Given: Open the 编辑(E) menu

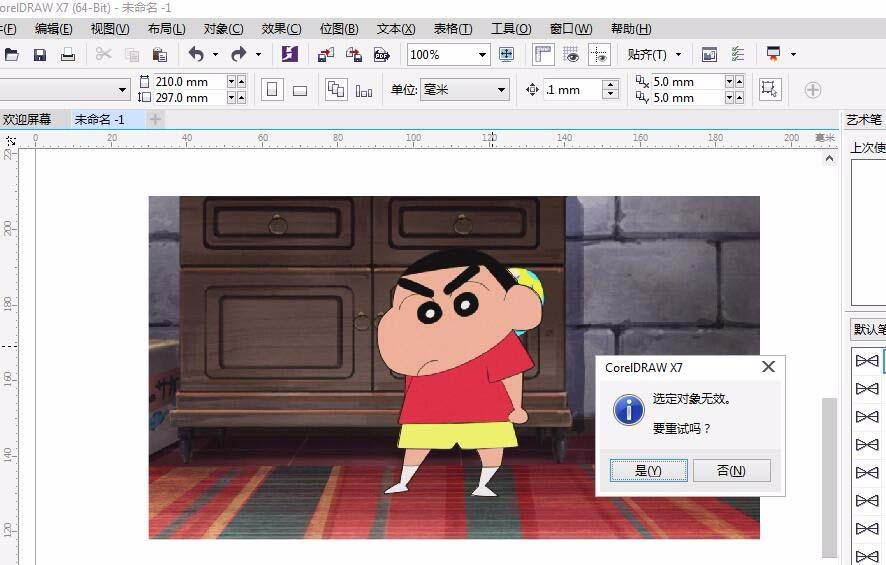Looking at the screenshot, I should [54, 29].
